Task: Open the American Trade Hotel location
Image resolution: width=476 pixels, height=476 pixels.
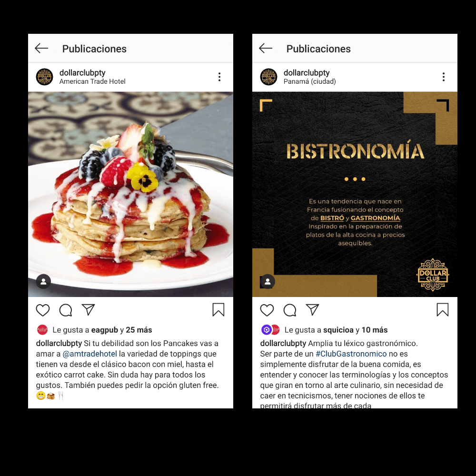Action: pyautogui.click(x=92, y=81)
